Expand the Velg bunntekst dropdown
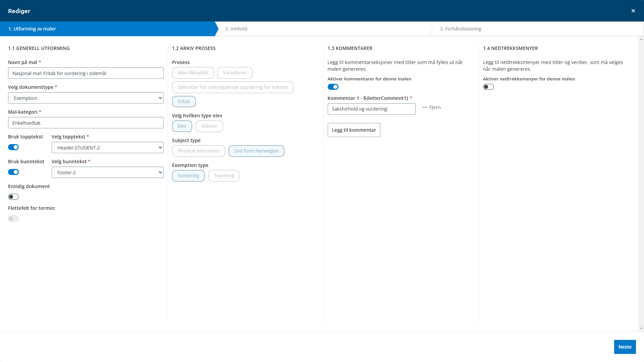 coord(107,172)
